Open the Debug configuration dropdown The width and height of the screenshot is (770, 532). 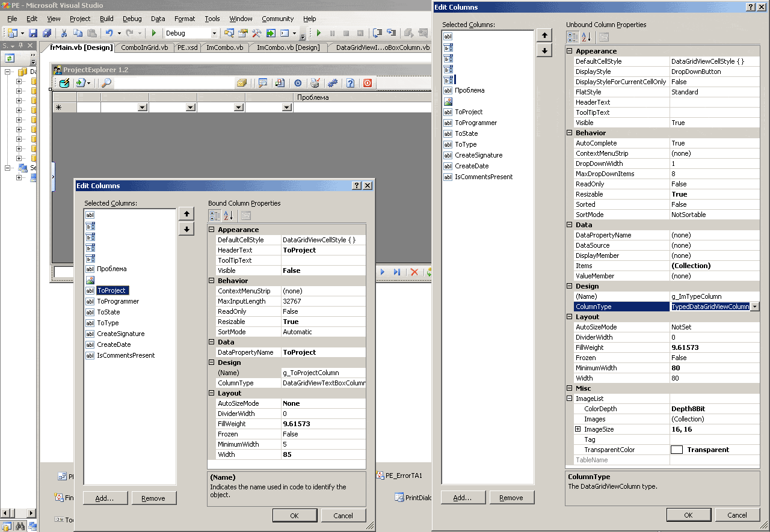214,33
